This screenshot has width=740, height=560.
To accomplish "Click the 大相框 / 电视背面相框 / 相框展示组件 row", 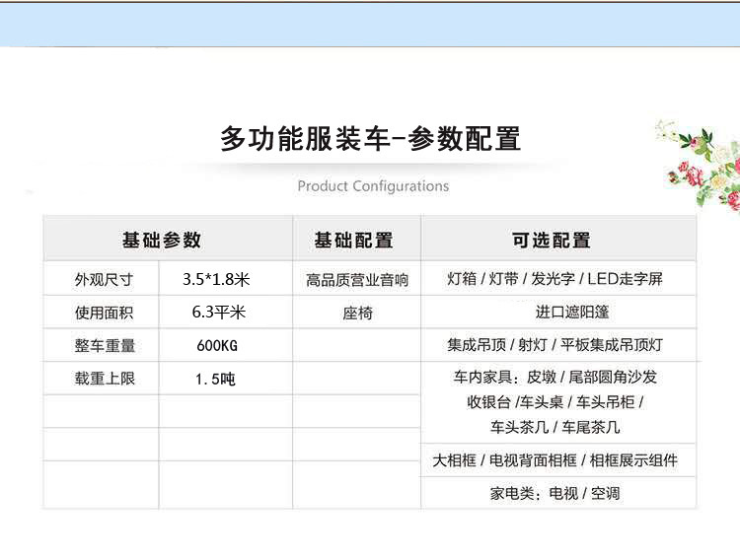I will (x=558, y=460).
